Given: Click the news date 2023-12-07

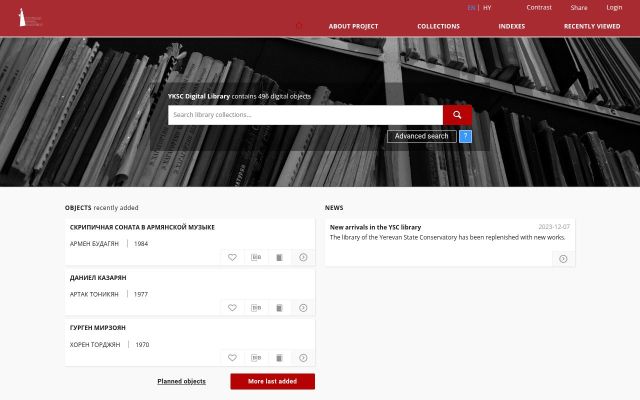Looking at the screenshot, I should click(554, 227).
